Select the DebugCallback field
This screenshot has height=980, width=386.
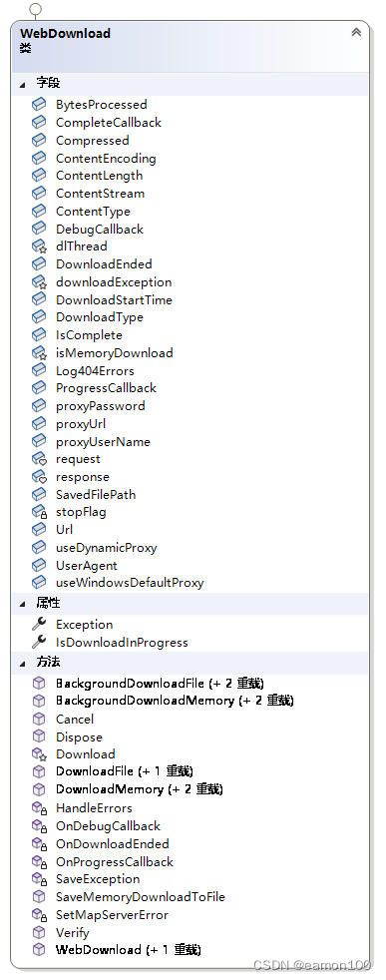[x=100, y=229]
